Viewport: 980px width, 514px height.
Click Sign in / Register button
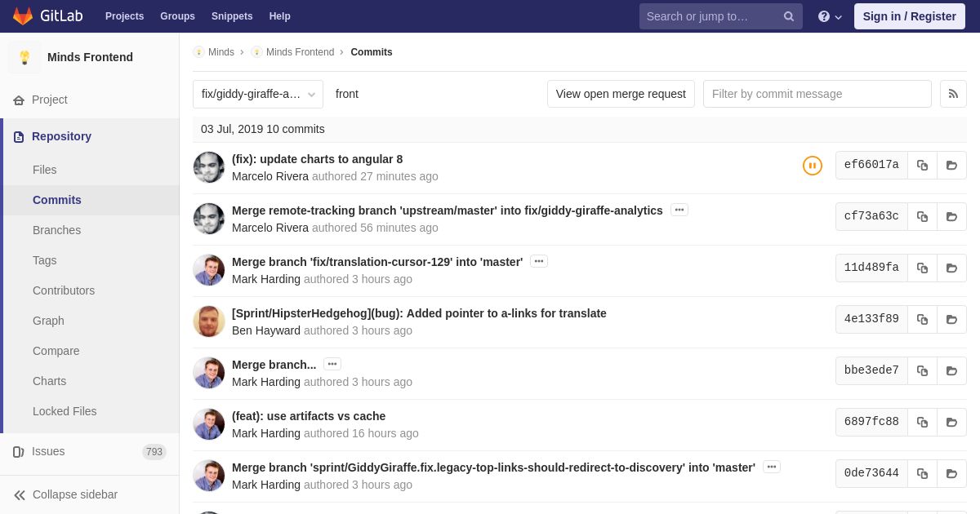[x=910, y=16]
